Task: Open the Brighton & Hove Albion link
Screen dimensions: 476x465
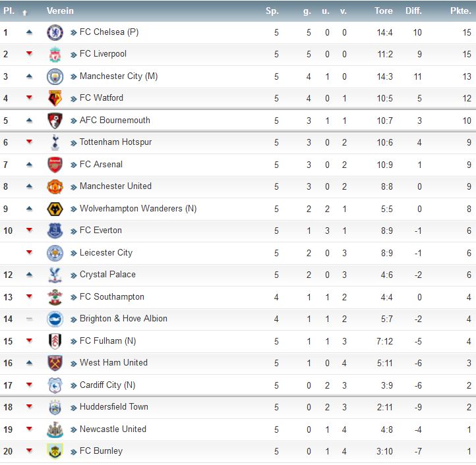Action: click(x=123, y=319)
